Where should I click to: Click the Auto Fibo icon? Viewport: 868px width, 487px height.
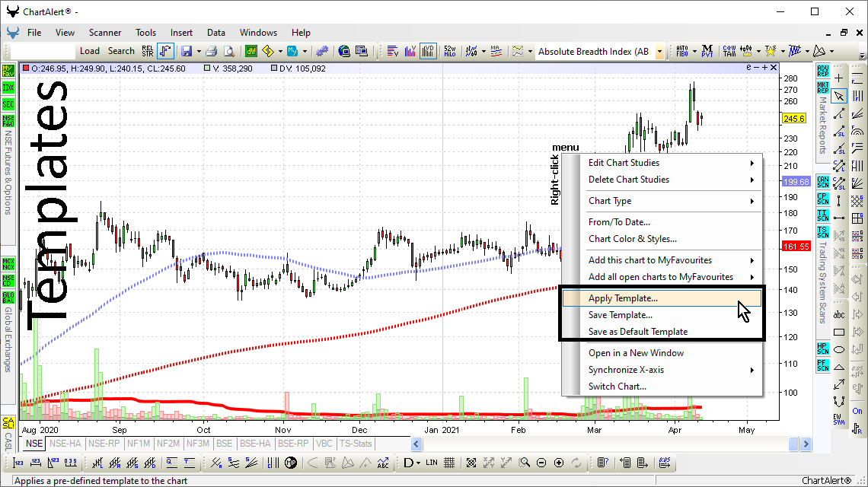click(682, 52)
